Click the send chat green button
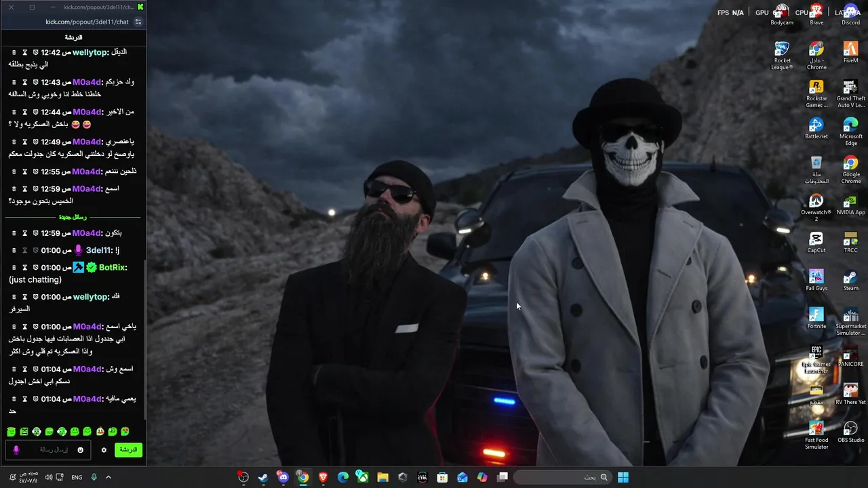868x488 pixels. 128,450
